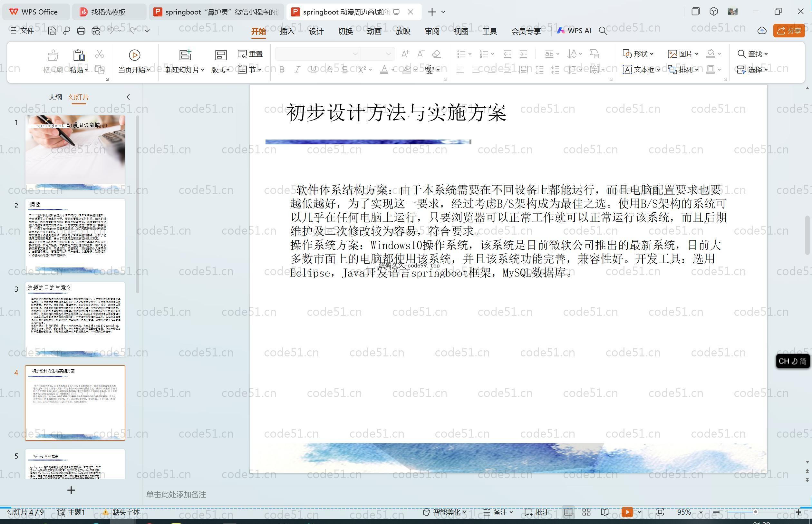The height and width of the screenshot is (524, 812).
Task: Open the font name combo box
Action: click(x=317, y=54)
